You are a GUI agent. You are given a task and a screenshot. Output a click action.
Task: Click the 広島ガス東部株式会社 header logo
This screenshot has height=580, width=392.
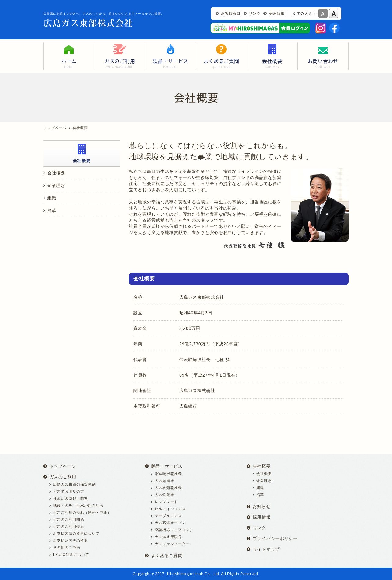click(88, 23)
